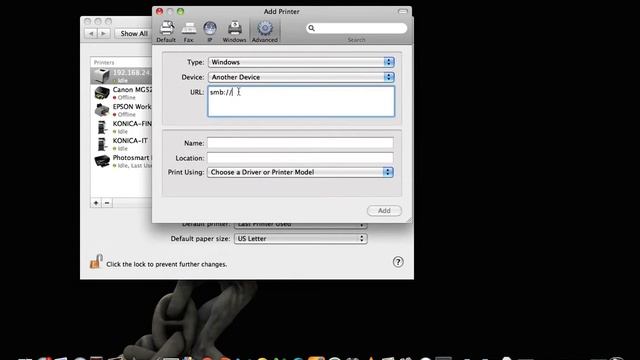The image size is (640, 360).
Task: Click the plus button to add printer
Action: (96, 203)
